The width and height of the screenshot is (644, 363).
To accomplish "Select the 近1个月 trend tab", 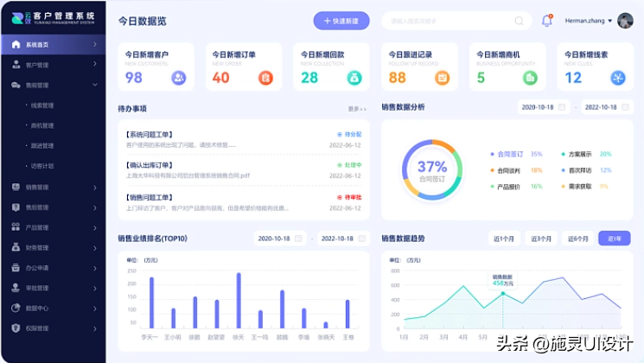I will (504, 239).
